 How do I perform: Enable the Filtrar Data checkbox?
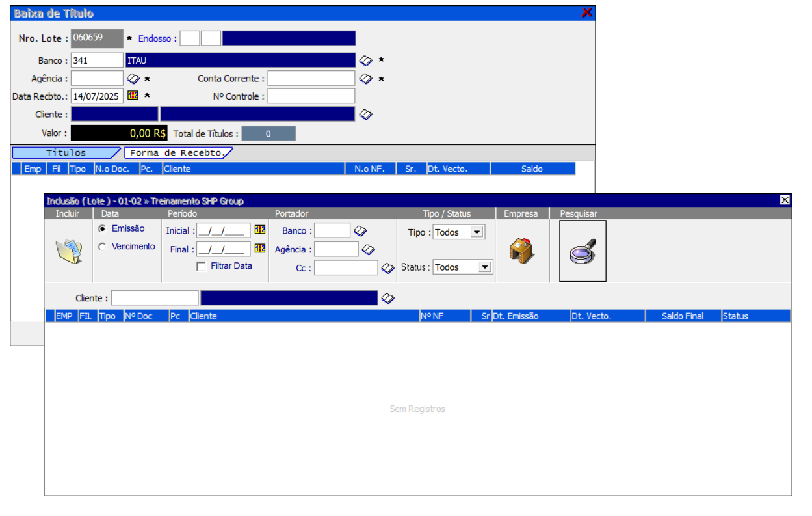pos(202,266)
